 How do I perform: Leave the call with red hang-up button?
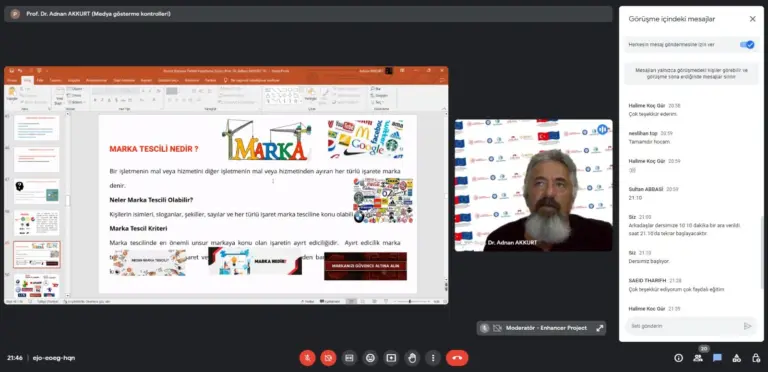457,358
